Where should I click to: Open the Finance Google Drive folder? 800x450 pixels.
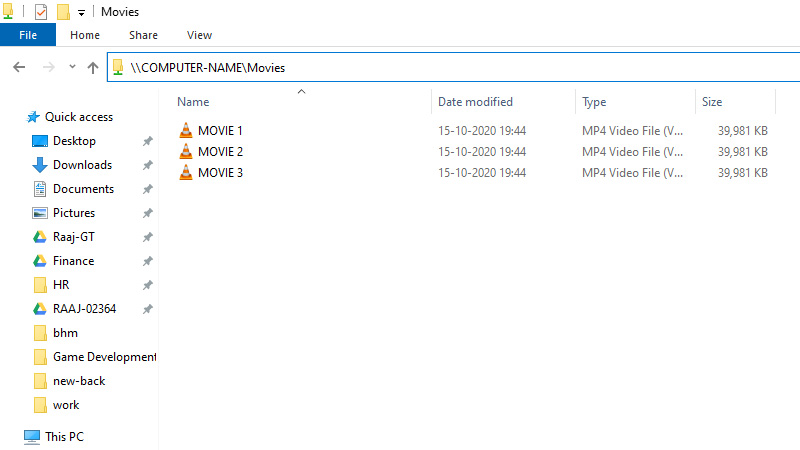tap(73, 261)
